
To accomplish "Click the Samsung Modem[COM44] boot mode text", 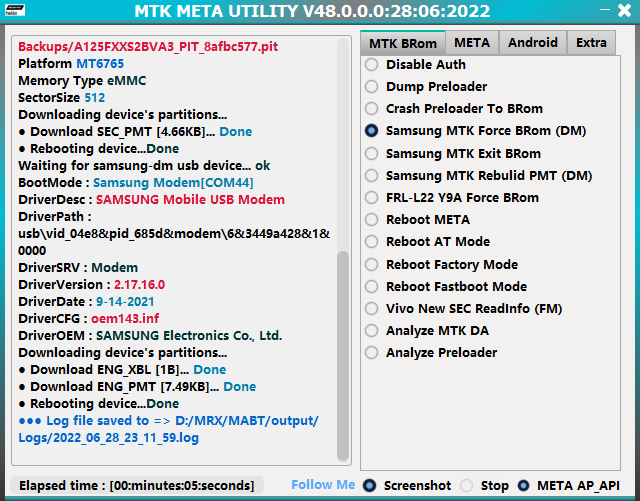I will (173, 183).
